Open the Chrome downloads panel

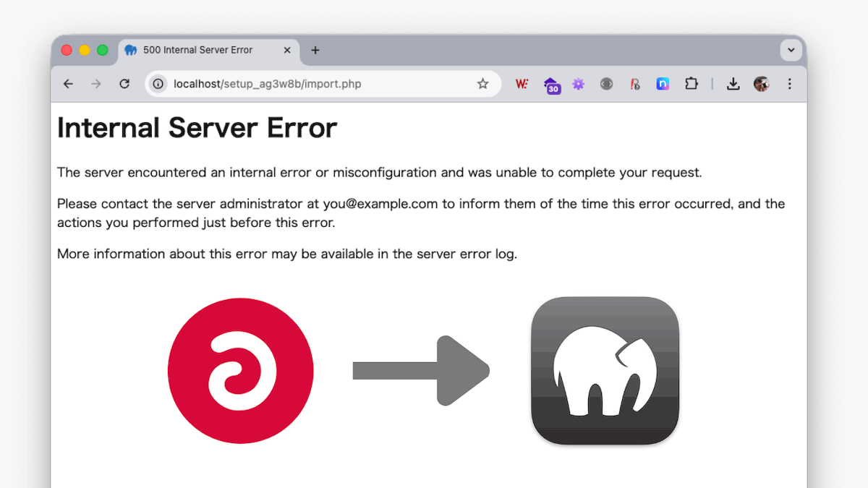pos(733,84)
